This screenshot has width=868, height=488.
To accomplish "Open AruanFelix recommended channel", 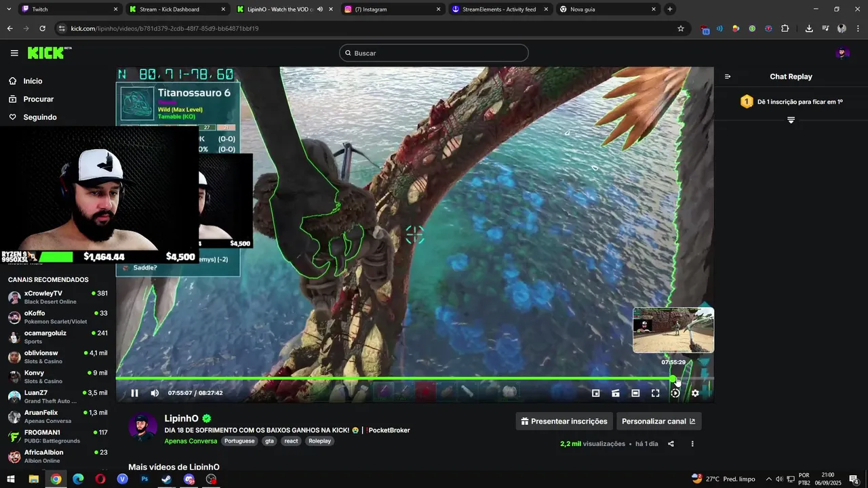I will 58,416.
